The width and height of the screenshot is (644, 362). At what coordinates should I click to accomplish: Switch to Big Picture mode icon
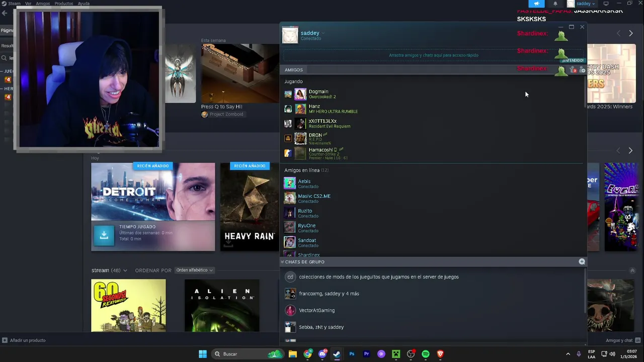tap(606, 4)
